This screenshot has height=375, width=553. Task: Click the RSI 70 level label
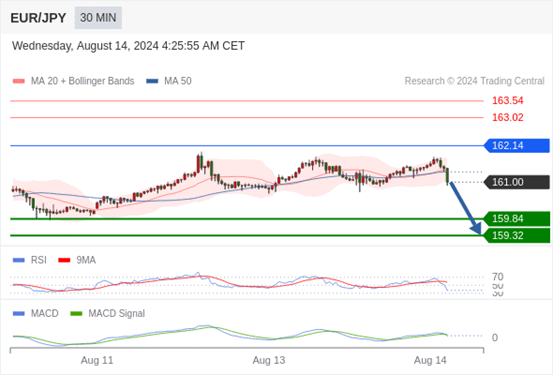click(498, 277)
